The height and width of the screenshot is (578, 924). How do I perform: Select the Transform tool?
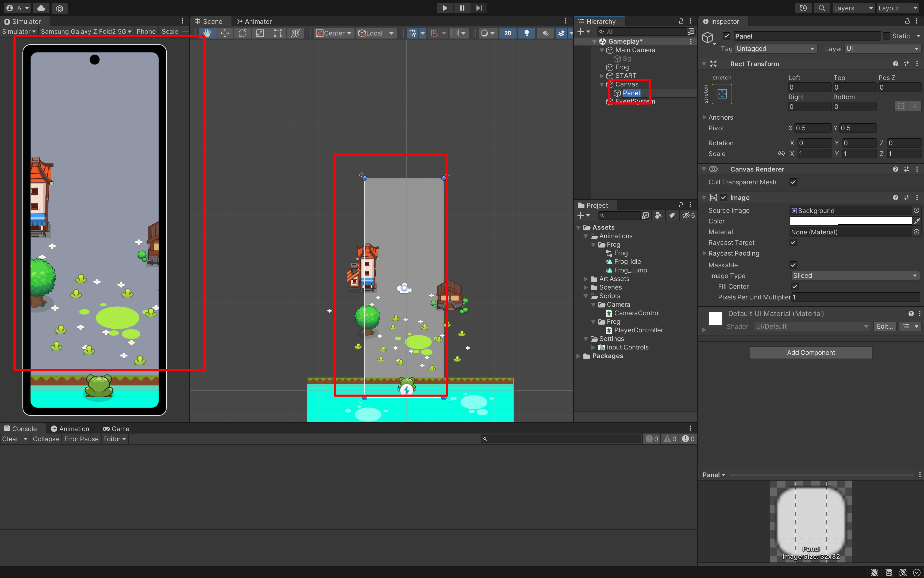(x=295, y=33)
